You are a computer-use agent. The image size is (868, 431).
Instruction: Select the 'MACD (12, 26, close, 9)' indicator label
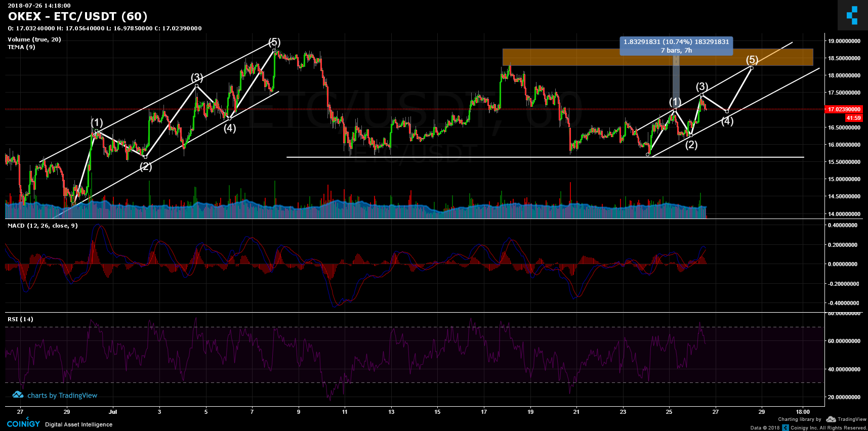pos(43,226)
